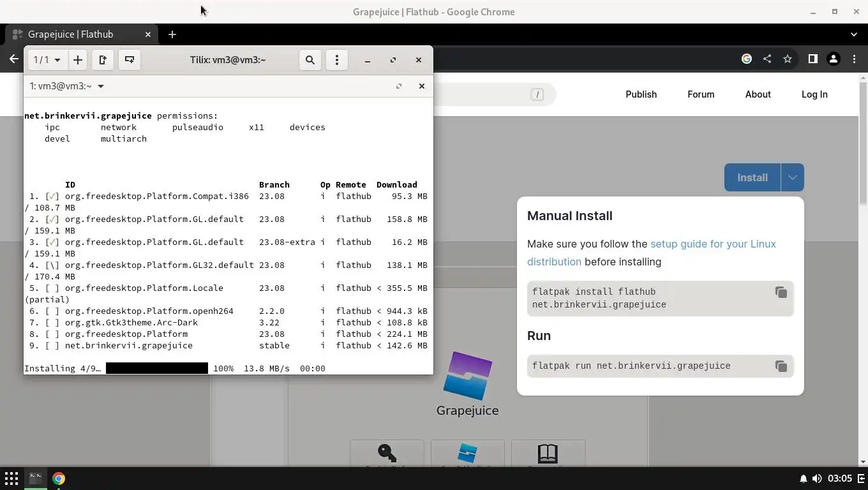Close the vm3@vm3 terminal pane
This screenshot has height=490, width=868.
coord(421,86)
